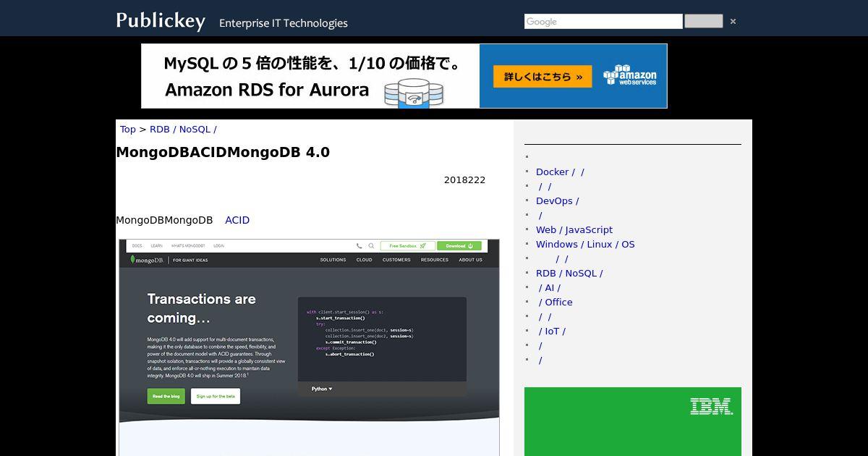Image resolution: width=868 pixels, height=456 pixels.
Task: Go to Top in breadcrumb
Action: [x=128, y=130]
